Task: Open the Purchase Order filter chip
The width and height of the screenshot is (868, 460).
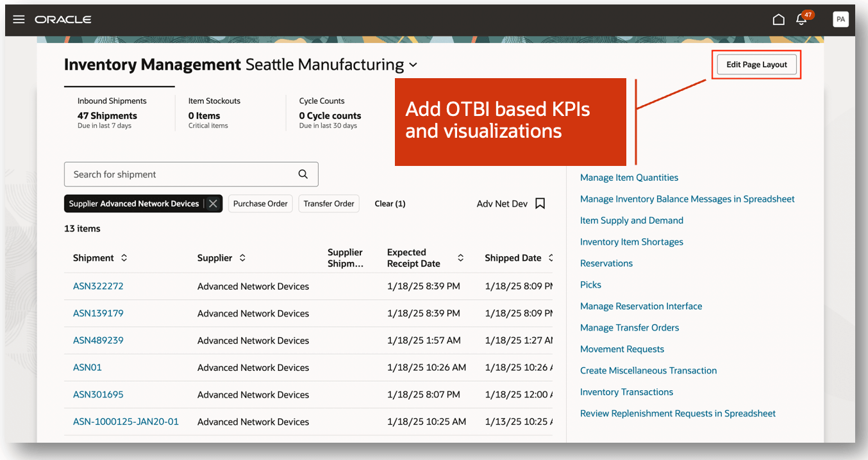Action: point(260,204)
